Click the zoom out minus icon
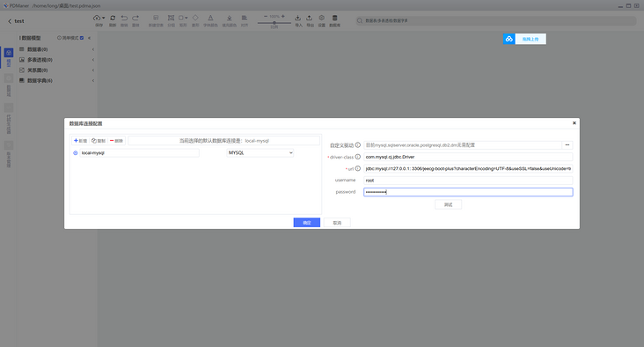The width and height of the screenshot is (644, 347). [x=266, y=17]
